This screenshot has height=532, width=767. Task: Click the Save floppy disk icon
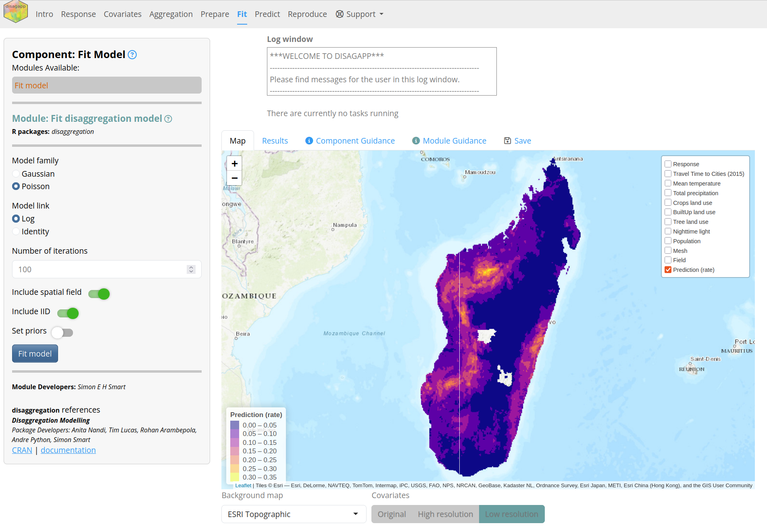click(507, 141)
